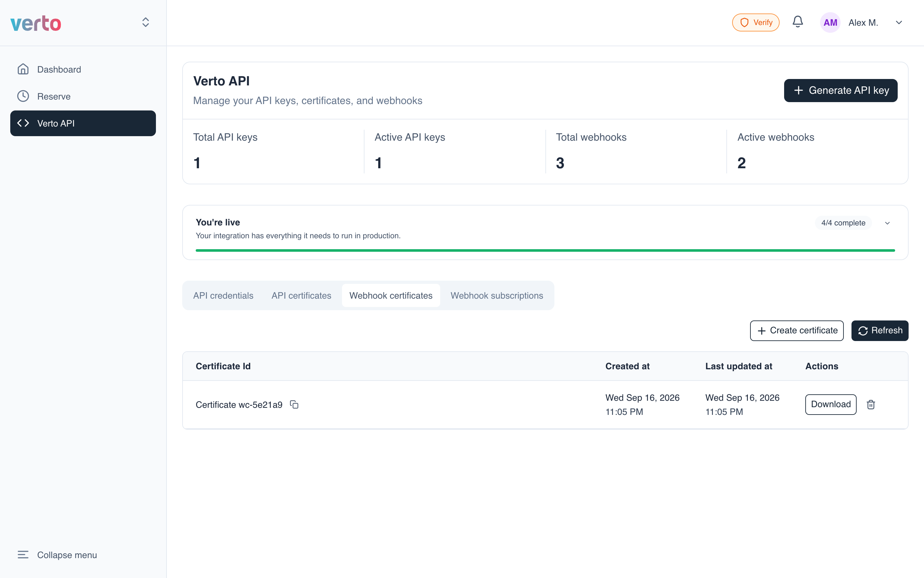
Task: Expand the You're live checklist chevron
Action: click(887, 223)
